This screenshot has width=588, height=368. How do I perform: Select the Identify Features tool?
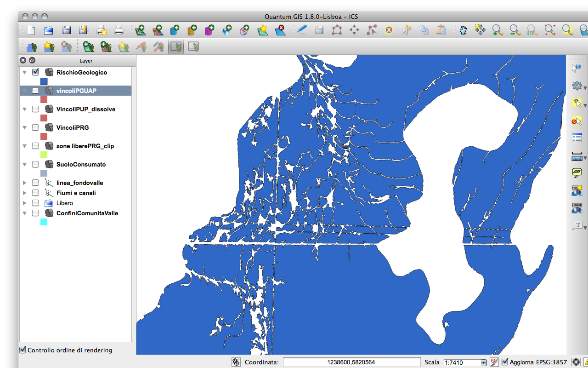577,68
